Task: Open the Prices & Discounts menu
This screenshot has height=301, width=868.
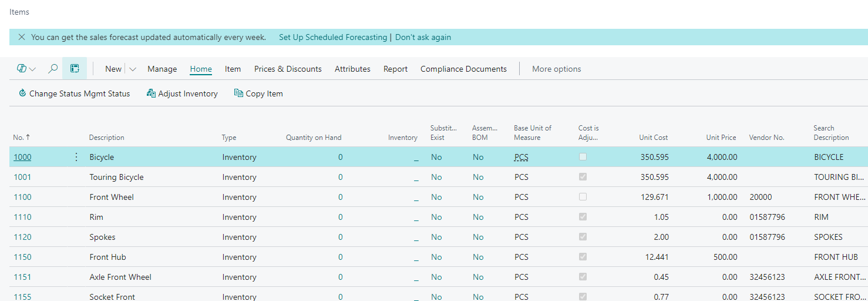Action: pos(288,69)
